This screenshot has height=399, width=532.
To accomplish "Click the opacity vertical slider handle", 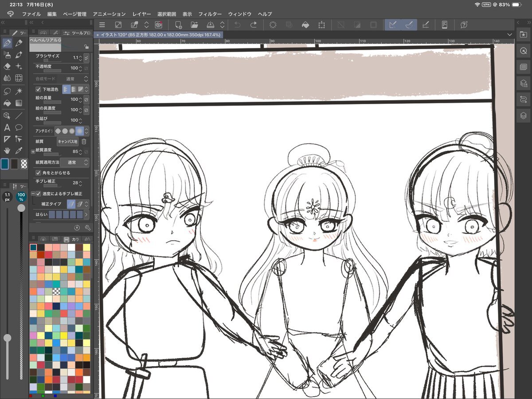I will pos(21,208).
